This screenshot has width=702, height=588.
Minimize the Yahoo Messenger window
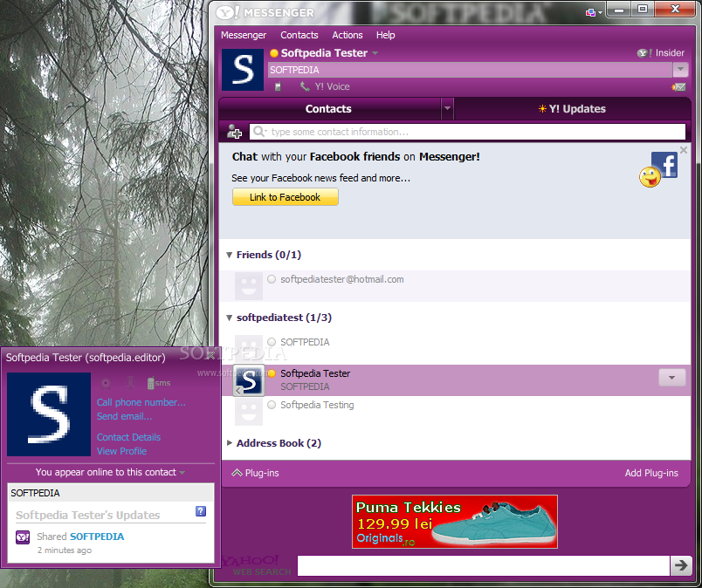point(619,10)
